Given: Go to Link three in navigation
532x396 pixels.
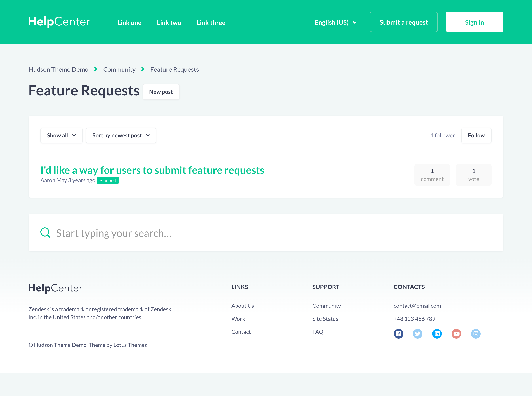Looking at the screenshot, I should (x=211, y=23).
